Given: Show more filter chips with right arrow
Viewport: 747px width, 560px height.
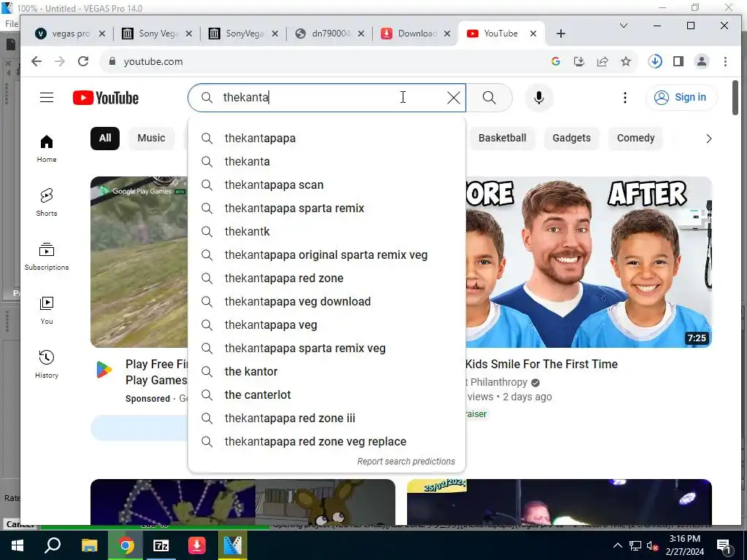Looking at the screenshot, I should (x=708, y=139).
